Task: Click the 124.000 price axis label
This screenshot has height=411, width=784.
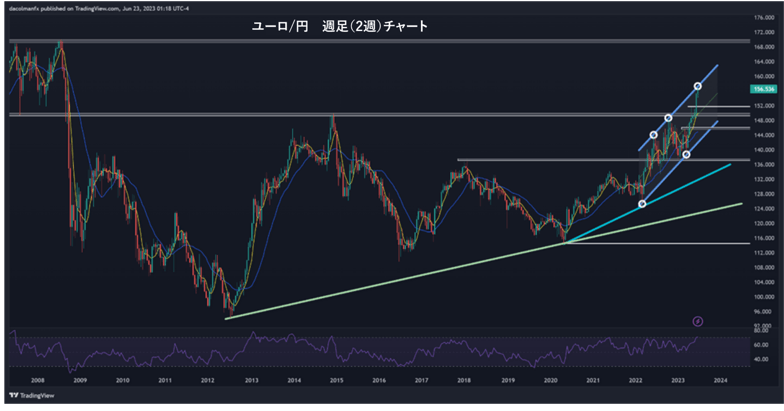Action: (764, 209)
